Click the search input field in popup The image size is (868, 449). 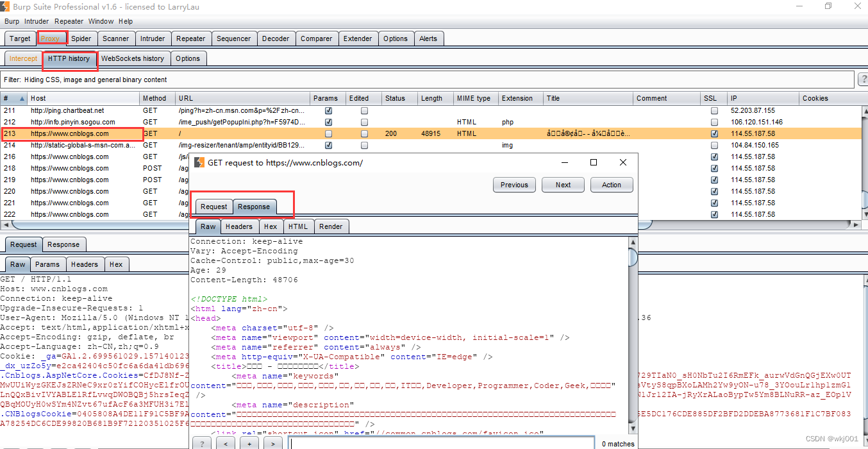tap(442, 443)
